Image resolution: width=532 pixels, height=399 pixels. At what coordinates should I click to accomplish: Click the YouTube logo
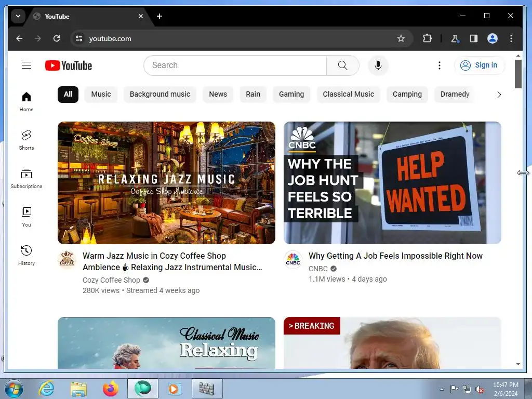click(x=69, y=65)
